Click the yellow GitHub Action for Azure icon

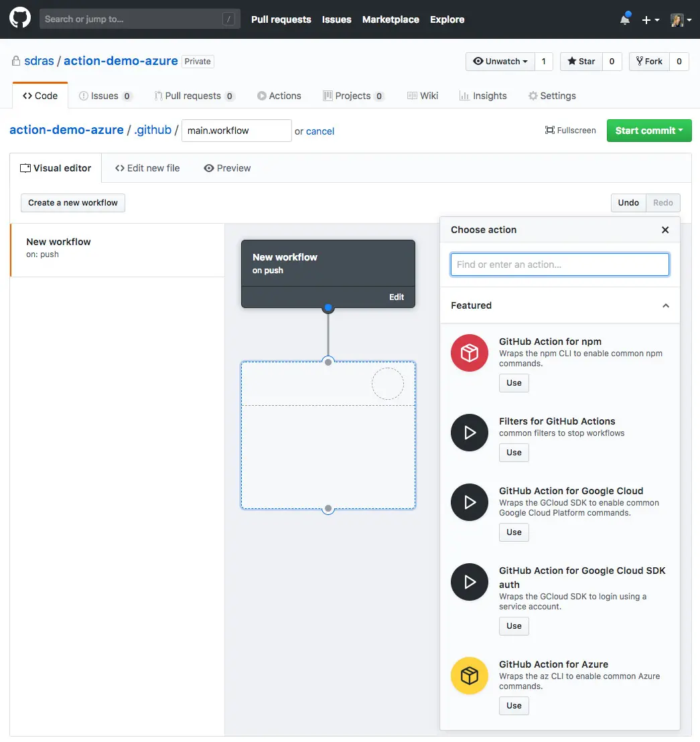point(469,675)
